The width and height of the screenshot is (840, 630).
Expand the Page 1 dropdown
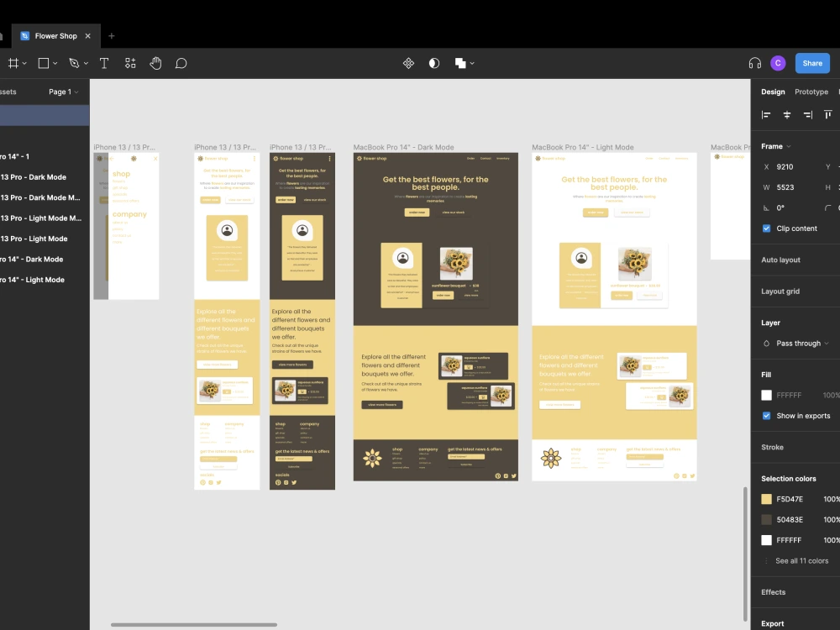pos(63,92)
